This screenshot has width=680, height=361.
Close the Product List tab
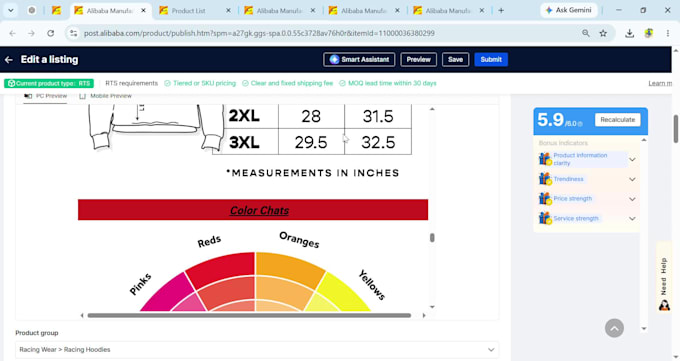(228, 10)
